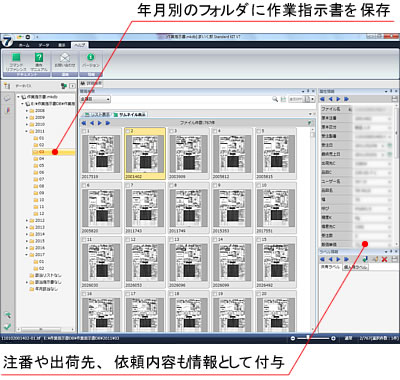Expand the 2009 folder in tree
Viewport: 400px width, 380px height.
[27, 117]
